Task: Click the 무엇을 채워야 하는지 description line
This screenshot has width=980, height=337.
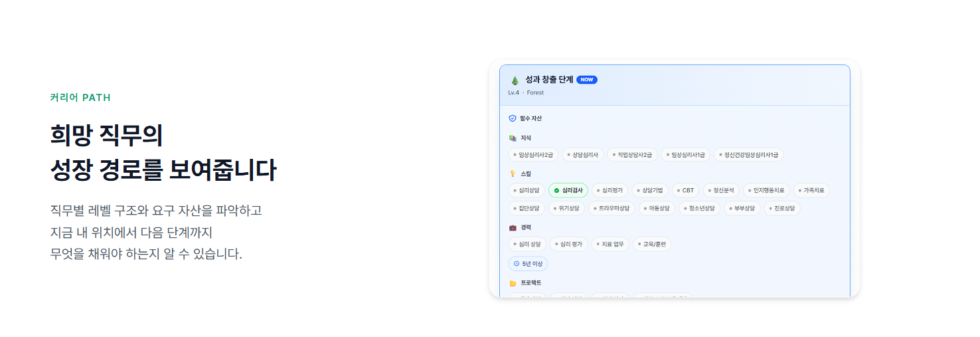Action: [x=146, y=255]
